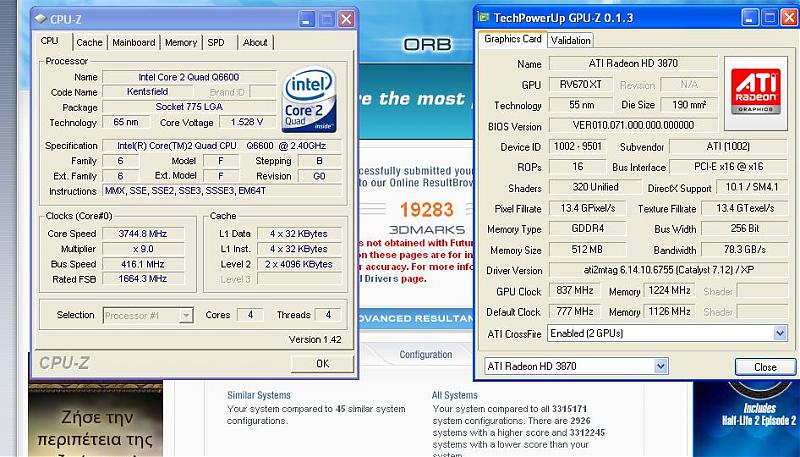Open the Processor #1 selection dropdown
Screen dimensions: 800x457
click(x=148, y=316)
